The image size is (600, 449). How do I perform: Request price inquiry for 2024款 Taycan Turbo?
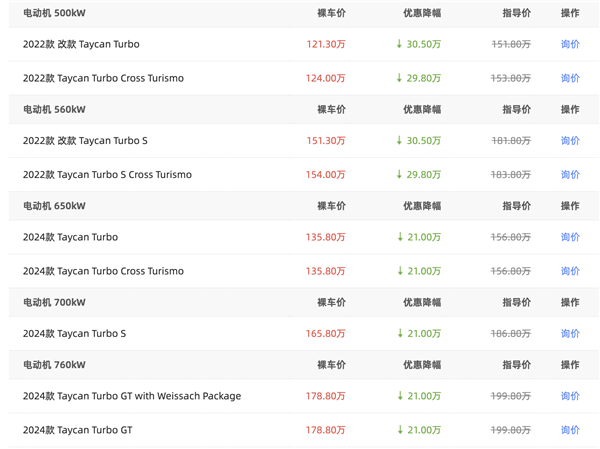[570, 238]
